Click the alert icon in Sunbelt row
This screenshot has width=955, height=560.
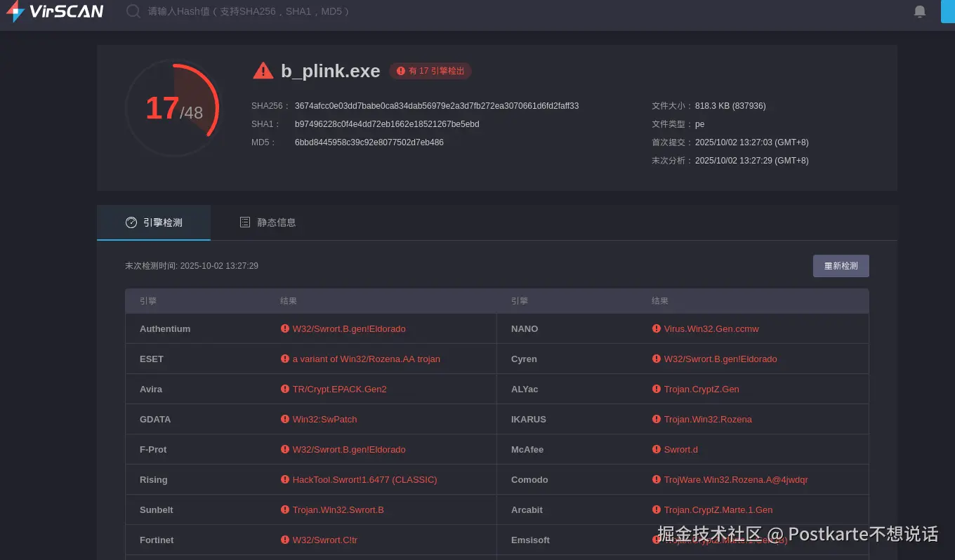[x=285, y=509]
